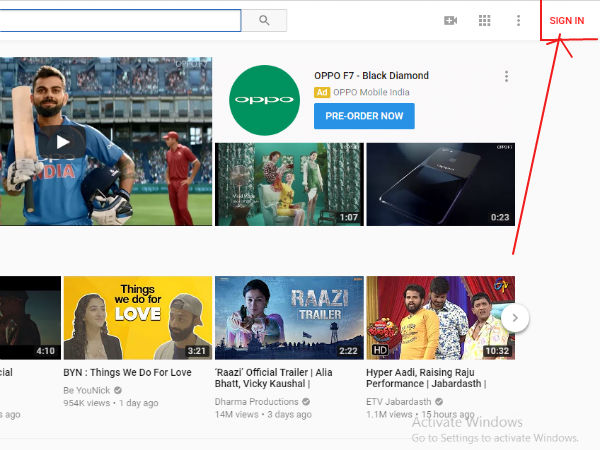600x450 pixels.
Task: Open BYN : Things We Do For Love title
Action: (127, 372)
